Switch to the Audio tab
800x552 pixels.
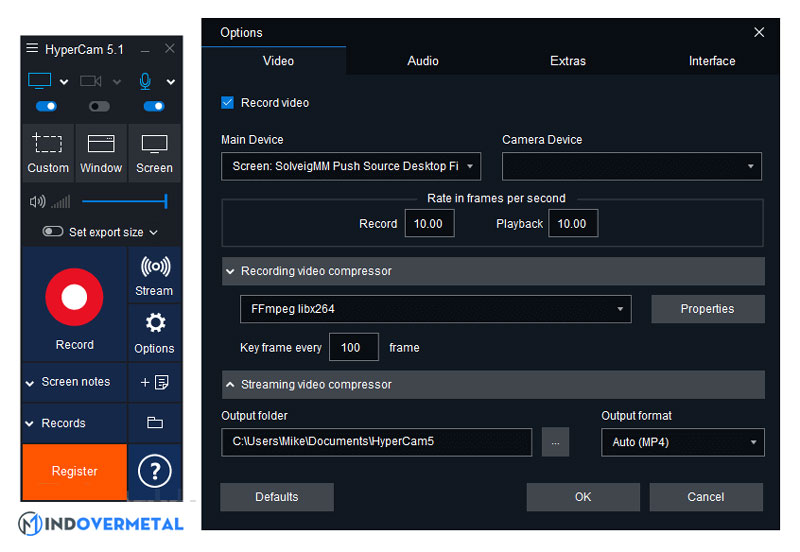pos(423,61)
